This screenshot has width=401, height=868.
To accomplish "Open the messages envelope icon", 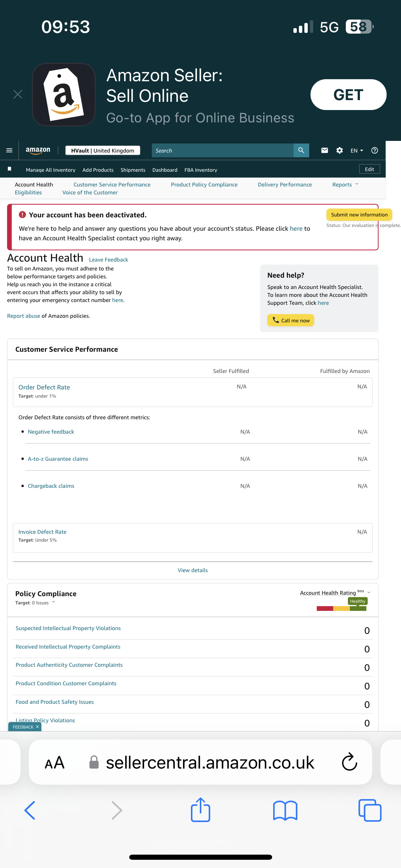I will pyautogui.click(x=324, y=150).
